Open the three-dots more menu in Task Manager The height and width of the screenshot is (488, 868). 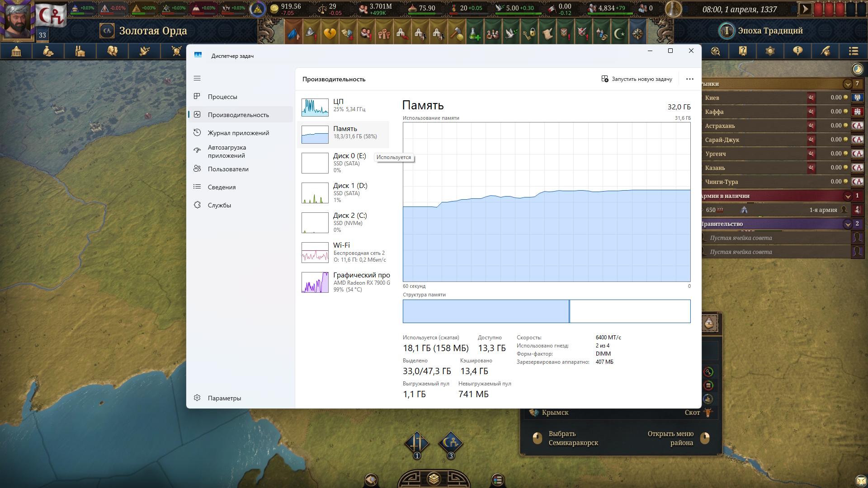pyautogui.click(x=689, y=79)
